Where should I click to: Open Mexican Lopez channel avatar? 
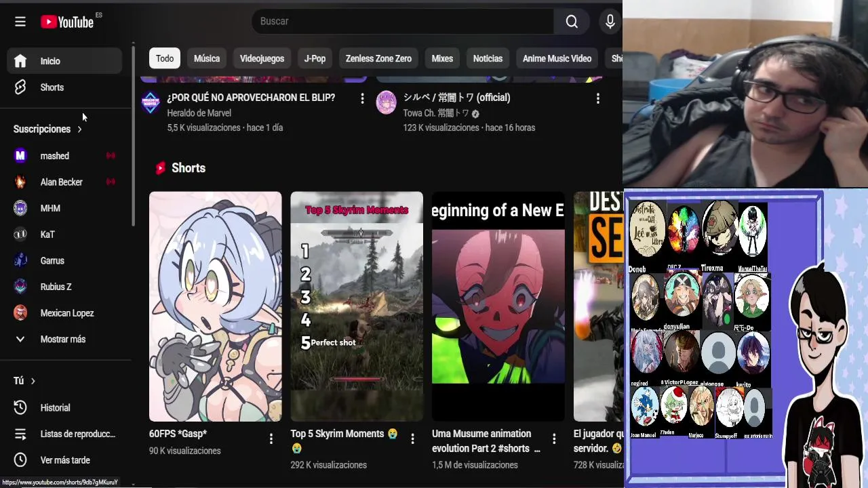click(x=20, y=313)
